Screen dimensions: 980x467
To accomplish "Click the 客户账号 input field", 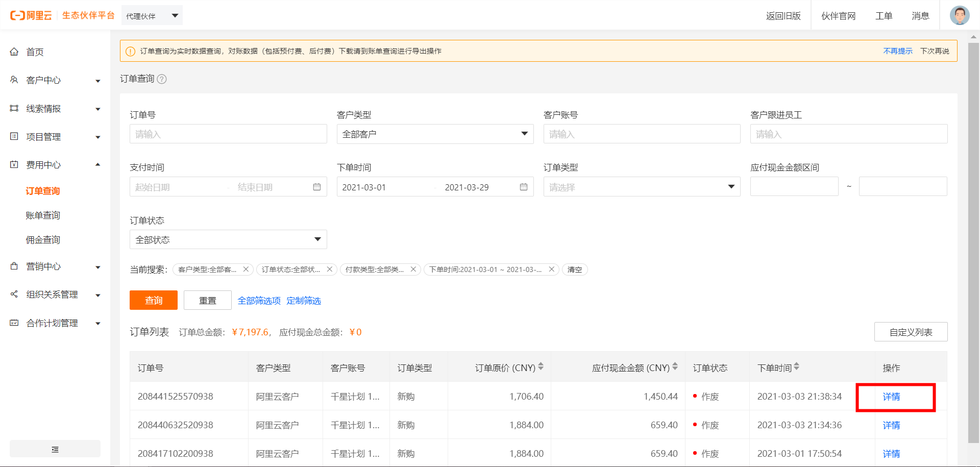I will [x=642, y=134].
